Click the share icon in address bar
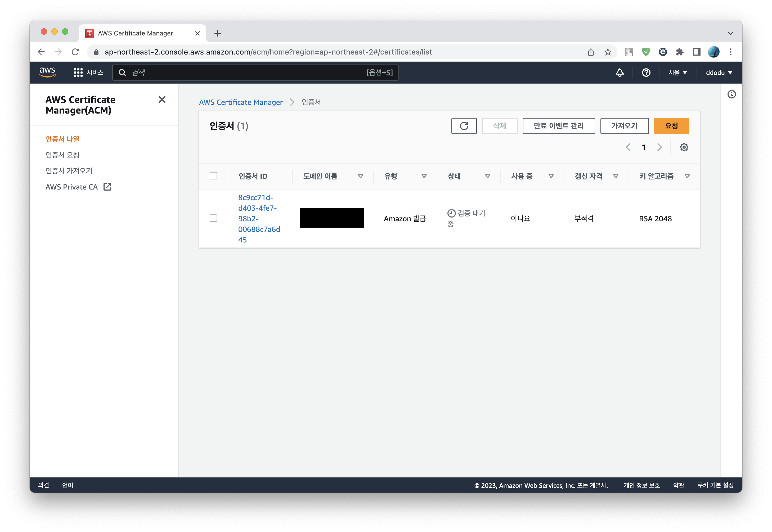 591,52
